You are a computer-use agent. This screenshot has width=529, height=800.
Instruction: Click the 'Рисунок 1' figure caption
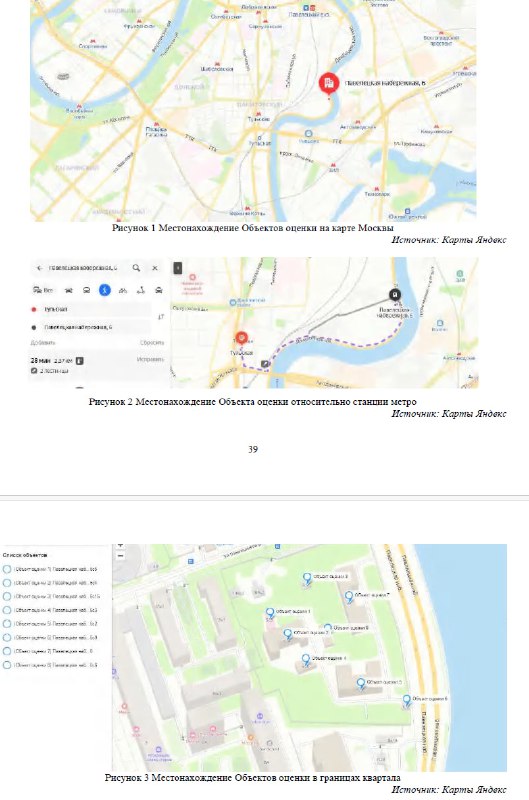point(253,228)
